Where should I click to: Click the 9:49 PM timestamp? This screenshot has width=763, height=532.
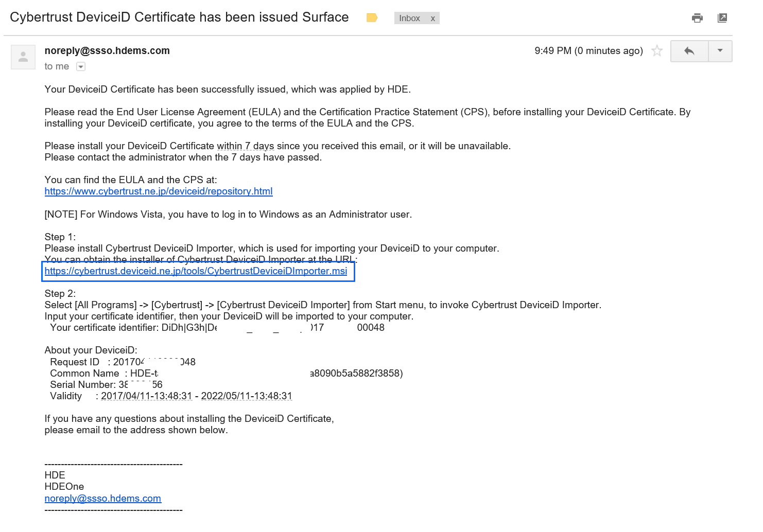coord(589,51)
